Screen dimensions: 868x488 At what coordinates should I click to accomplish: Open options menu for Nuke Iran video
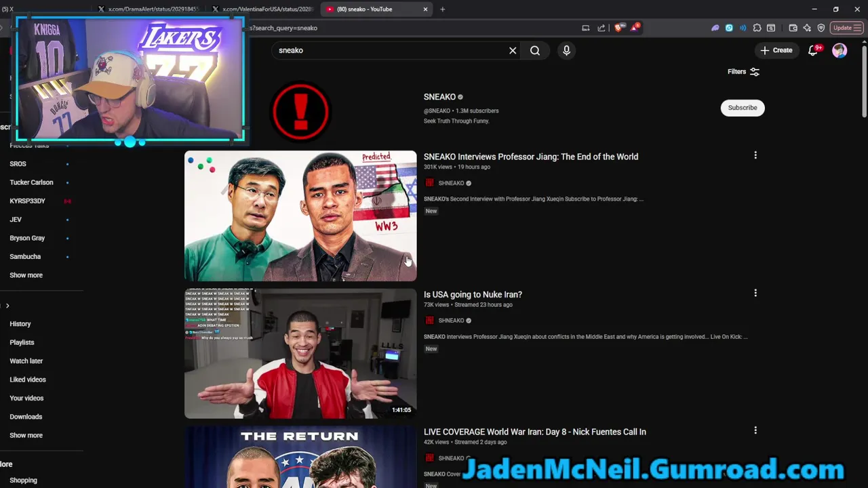755,293
